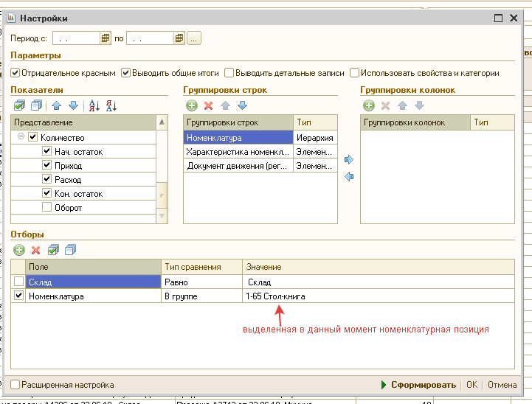Move row grouping down with arrow
This screenshot has width=532, height=404.
(242, 105)
